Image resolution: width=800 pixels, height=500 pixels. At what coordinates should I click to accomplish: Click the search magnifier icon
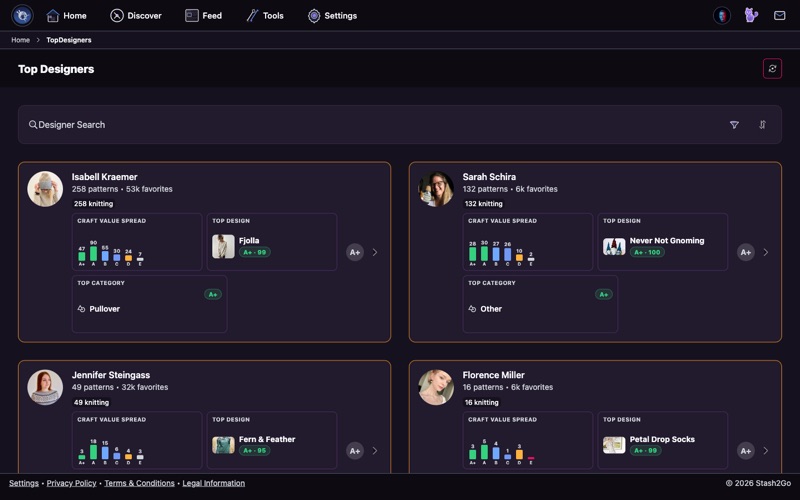33,124
